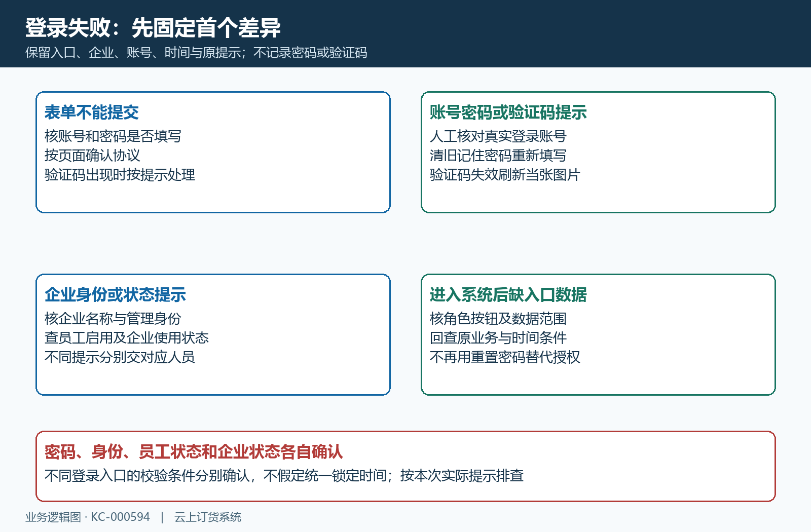
Task: Click the line '按页面确认协议'
Action: pos(92,156)
